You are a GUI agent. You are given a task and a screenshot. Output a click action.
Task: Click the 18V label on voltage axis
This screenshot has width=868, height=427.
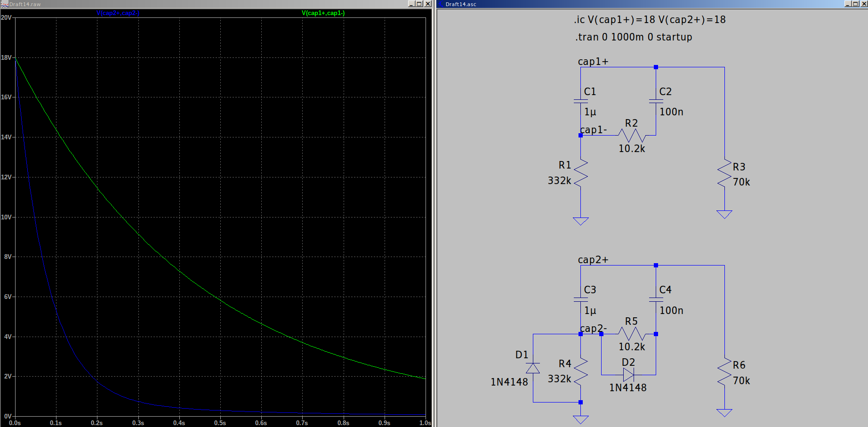tap(6, 57)
